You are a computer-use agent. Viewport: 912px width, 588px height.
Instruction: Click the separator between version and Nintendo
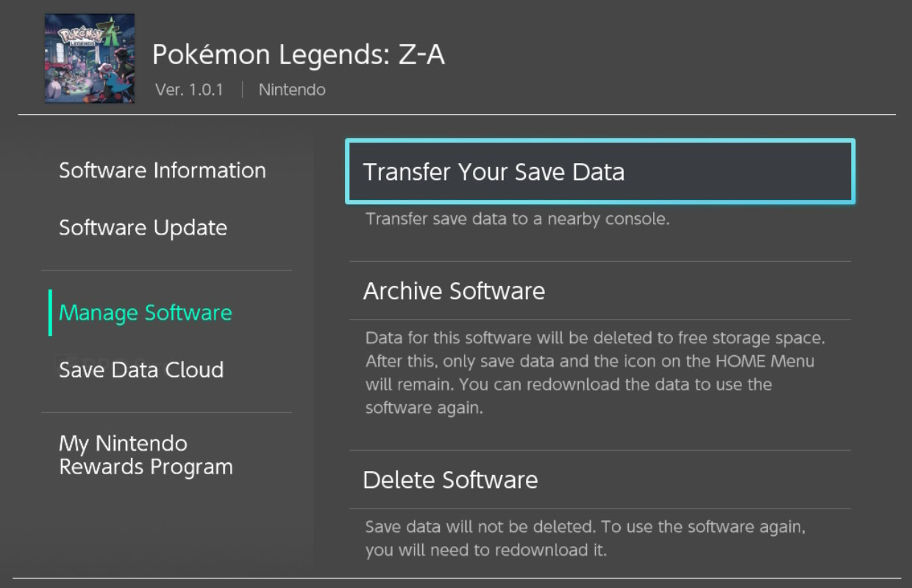tap(242, 90)
